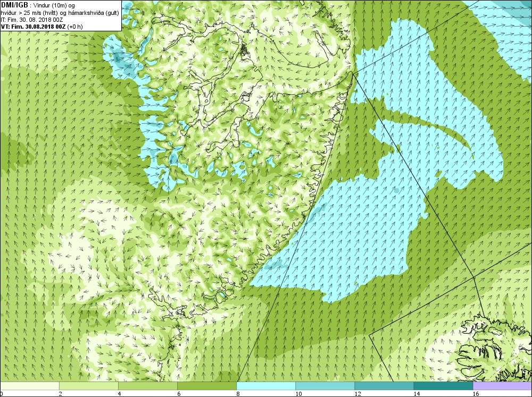Click the 4–6 m/s green legend swatch
This screenshot has height=397, width=532.
point(148,386)
